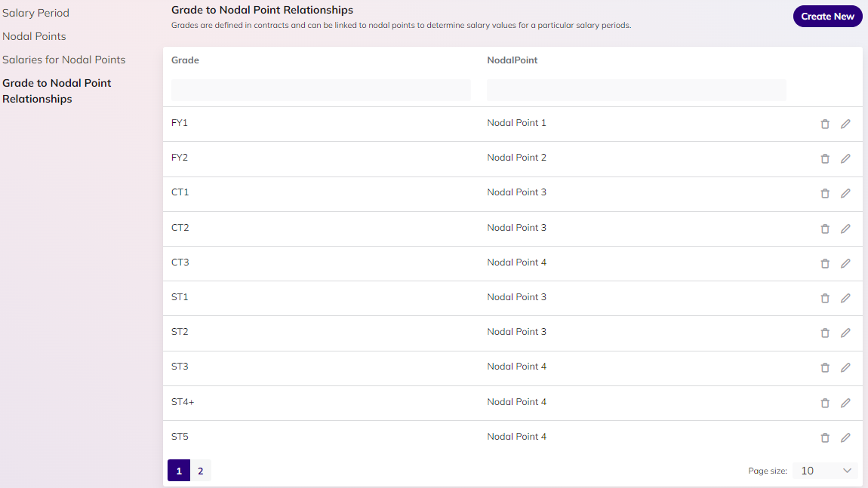Viewport: 868px width, 488px height.
Task: Delete the FY2 row
Action: [x=825, y=159]
